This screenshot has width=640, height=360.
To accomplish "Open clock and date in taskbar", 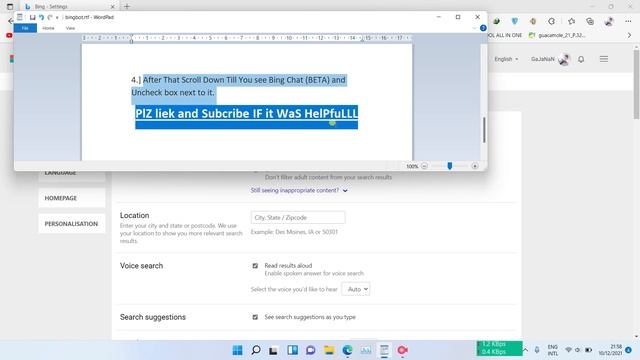I will click(611, 350).
